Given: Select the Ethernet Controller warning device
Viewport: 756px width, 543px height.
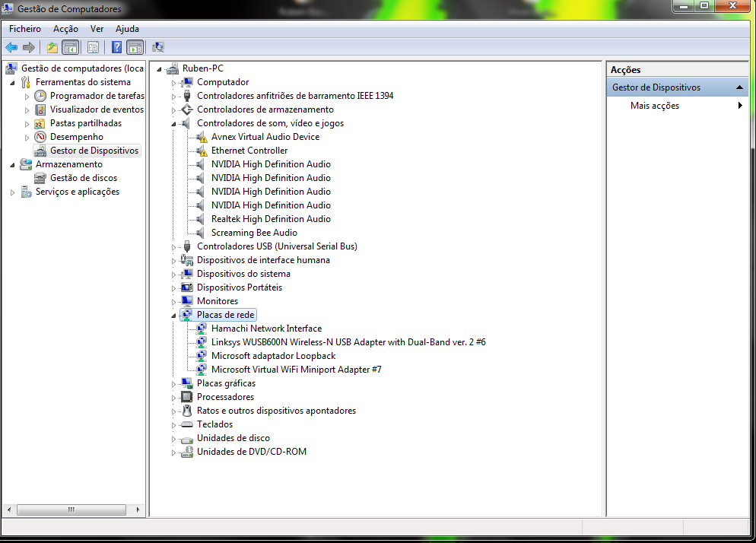Looking at the screenshot, I should [249, 151].
